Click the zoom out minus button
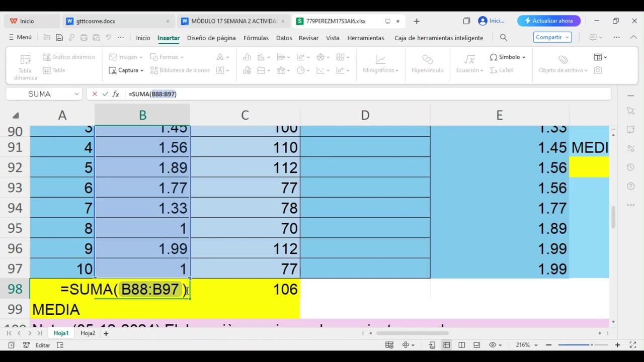This screenshot has height=362, width=644. [x=549, y=345]
